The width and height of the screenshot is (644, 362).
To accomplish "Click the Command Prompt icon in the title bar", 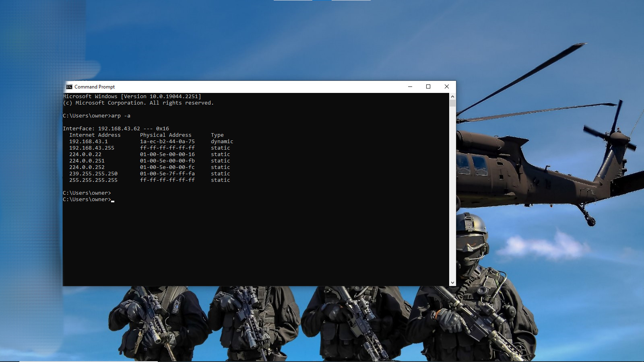I will tap(68, 86).
